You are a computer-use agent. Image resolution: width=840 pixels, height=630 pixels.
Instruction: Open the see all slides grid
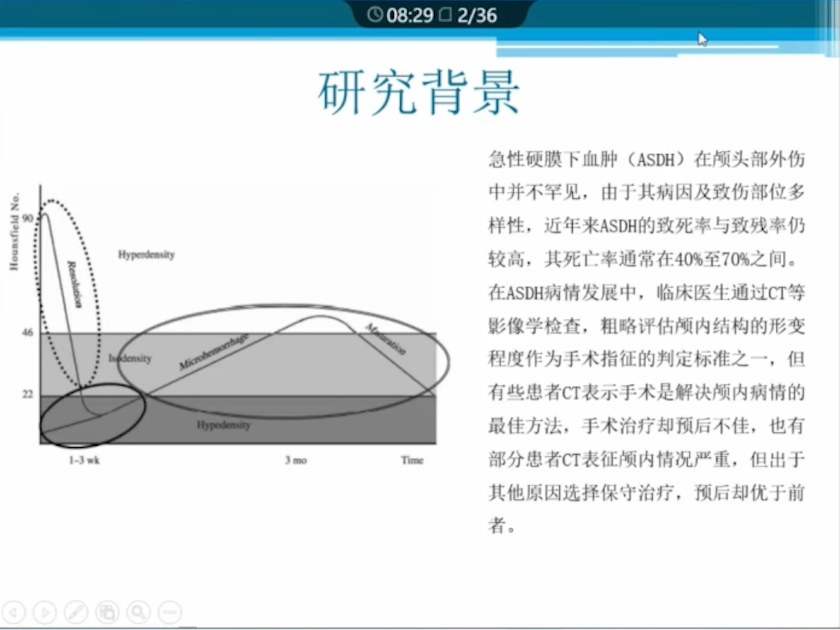click(107, 612)
